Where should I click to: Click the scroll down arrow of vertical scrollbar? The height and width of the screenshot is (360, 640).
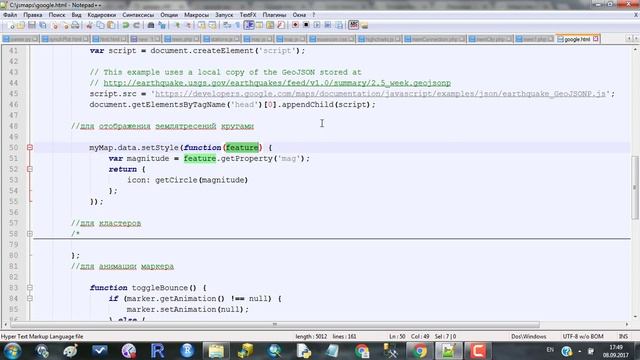pyautogui.click(x=636, y=317)
